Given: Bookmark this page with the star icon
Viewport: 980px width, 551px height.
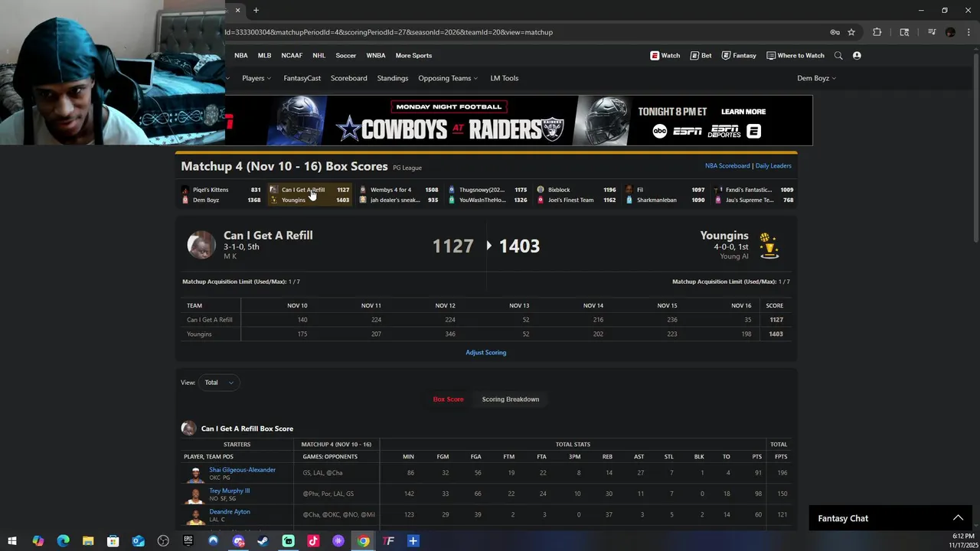Looking at the screenshot, I should click(x=851, y=32).
